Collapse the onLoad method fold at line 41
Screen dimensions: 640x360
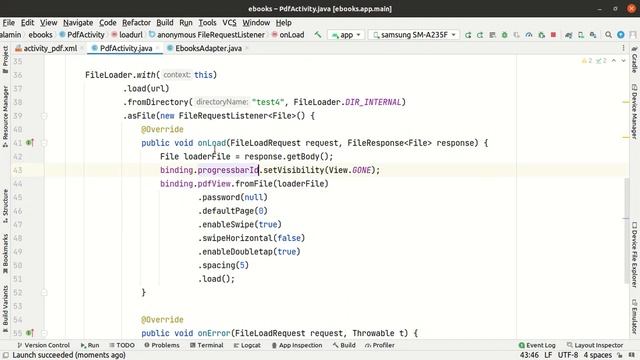tap(44, 143)
